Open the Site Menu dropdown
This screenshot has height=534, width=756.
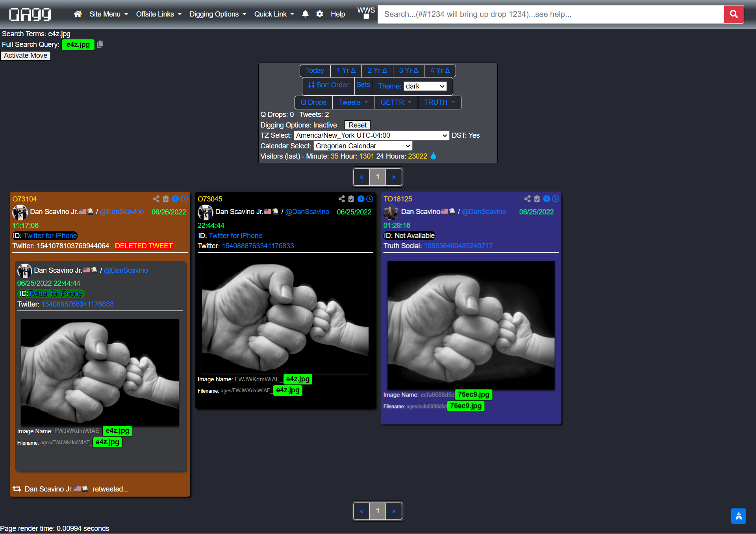[109, 14]
